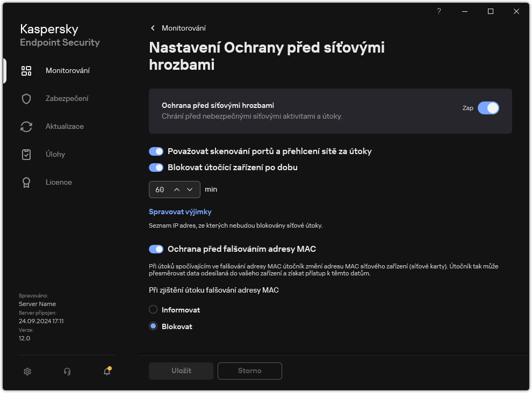Open help with the question mark
The width and height of the screenshot is (532, 393).
438,11
